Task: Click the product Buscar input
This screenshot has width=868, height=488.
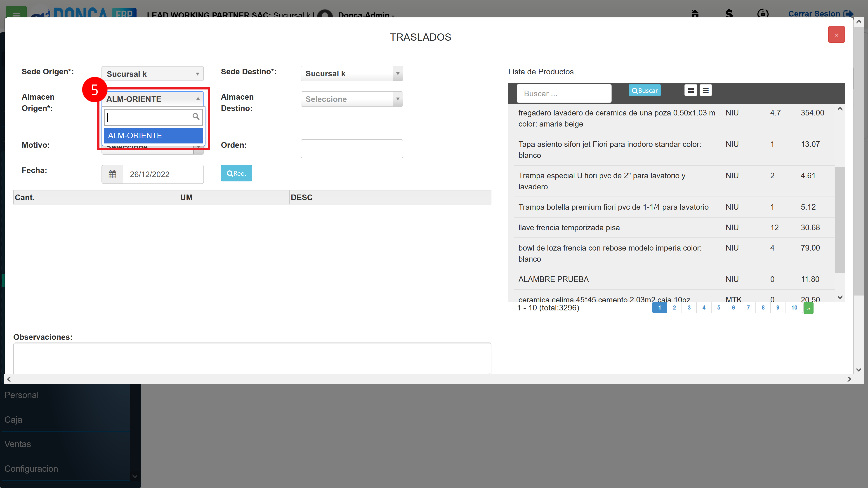Action: coord(564,93)
